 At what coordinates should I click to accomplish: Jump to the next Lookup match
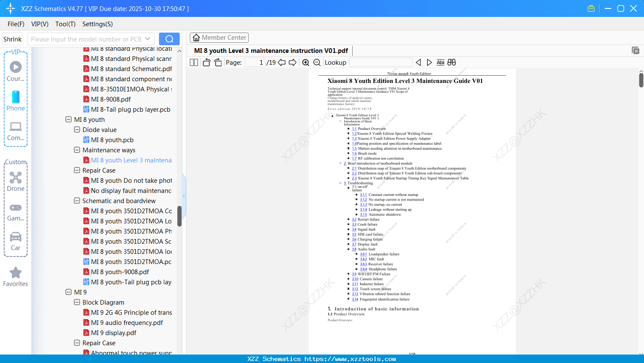(429, 63)
